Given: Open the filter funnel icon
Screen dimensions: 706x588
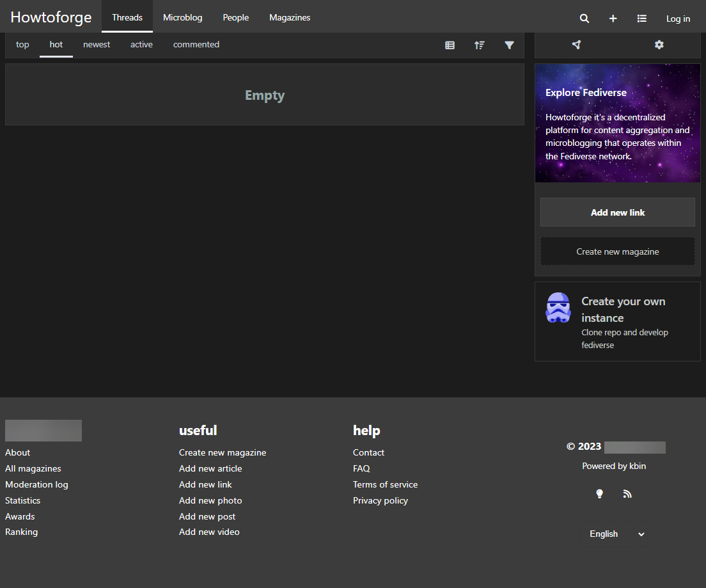Looking at the screenshot, I should (509, 45).
